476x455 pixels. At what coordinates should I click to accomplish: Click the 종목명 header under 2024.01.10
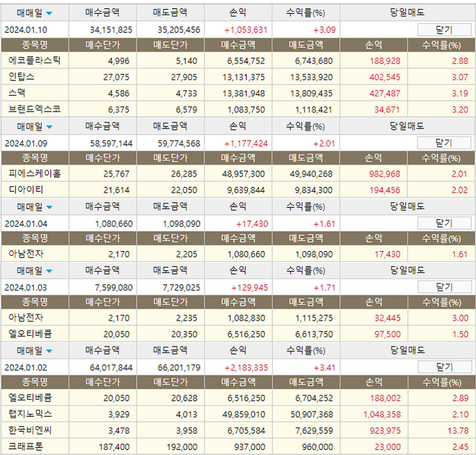pos(35,45)
